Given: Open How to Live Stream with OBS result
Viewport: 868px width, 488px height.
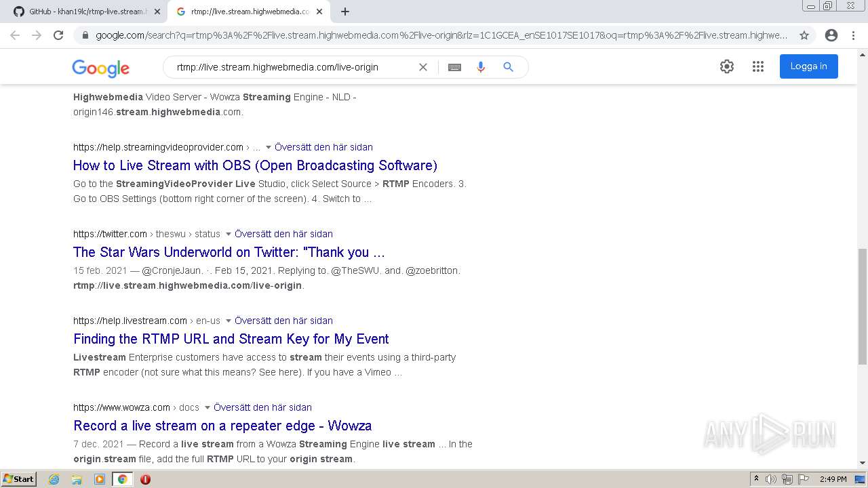Looking at the screenshot, I should point(255,165).
